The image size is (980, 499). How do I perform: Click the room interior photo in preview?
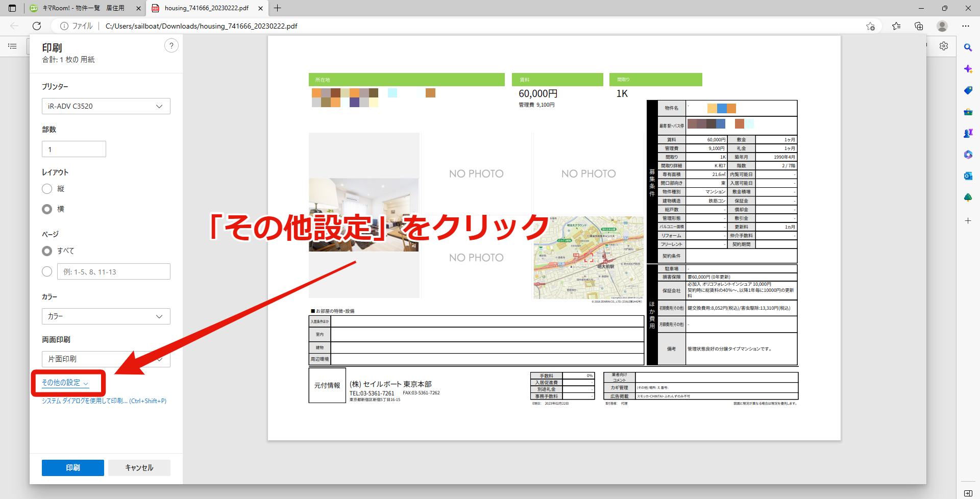pyautogui.click(x=364, y=215)
